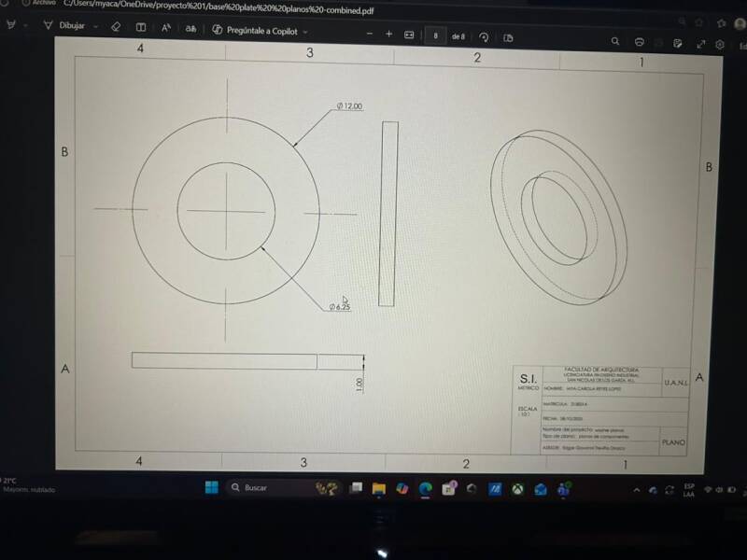Expand the Copilot dropdown arrow
The image size is (747, 560).
pos(305,32)
